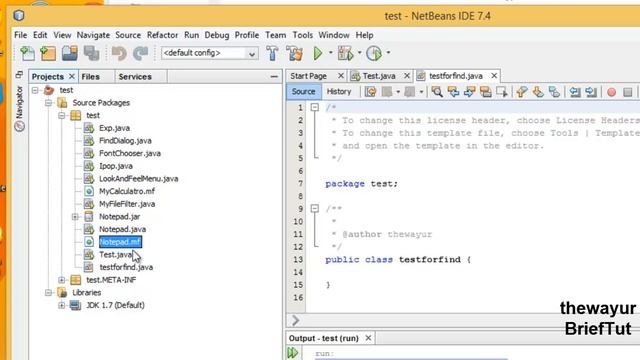This screenshot has height=360, width=640.
Task: Collapse the test package node
Action: [x=62, y=116]
